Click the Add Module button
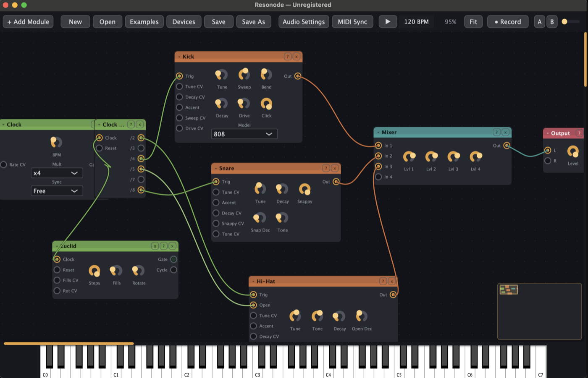Image resolution: width=588 pixels, height=378 pixels. [28, 22]
